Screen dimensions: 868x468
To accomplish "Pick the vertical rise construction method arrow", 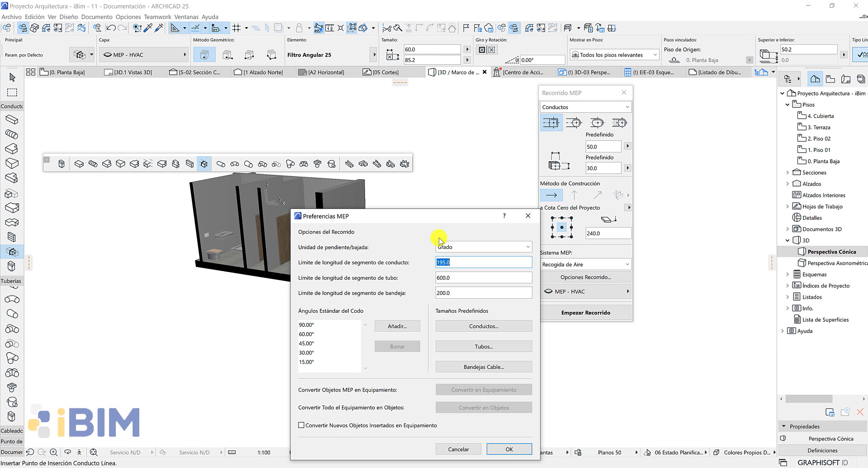I will [574, 195].
